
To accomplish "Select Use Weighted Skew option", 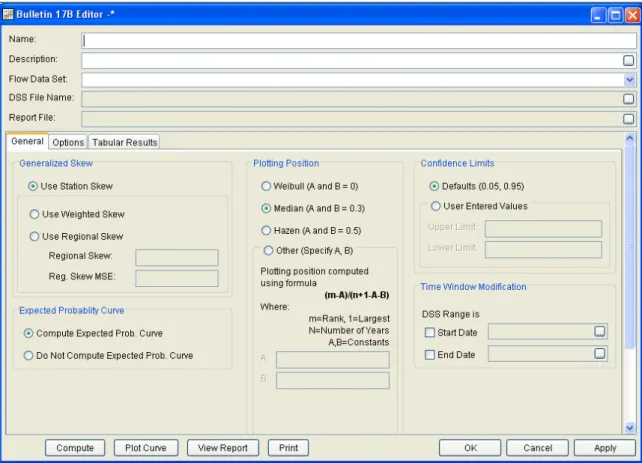I will 77,214.
